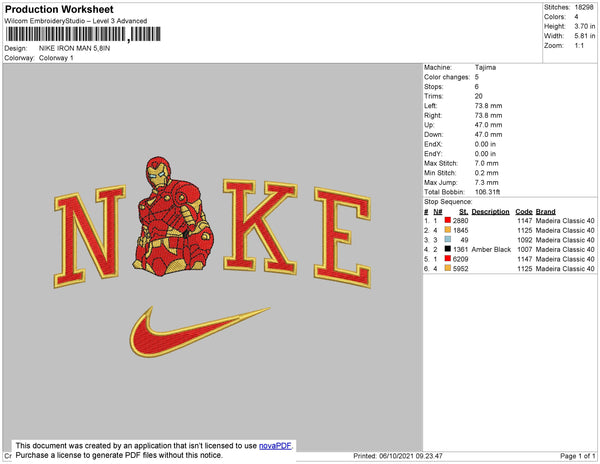The image size is (600, 464).
Task: Click the Zoom value 1:1
Action: (x=579, y=46)
